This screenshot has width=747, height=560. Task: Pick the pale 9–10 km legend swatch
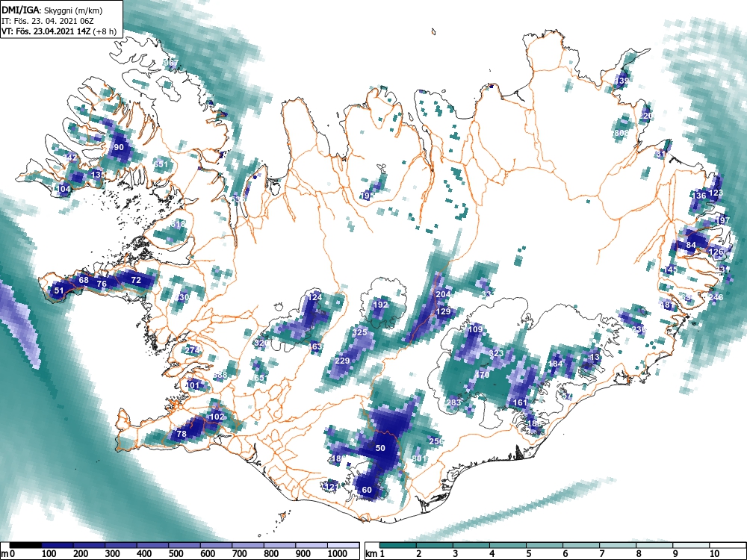(691, 545)
